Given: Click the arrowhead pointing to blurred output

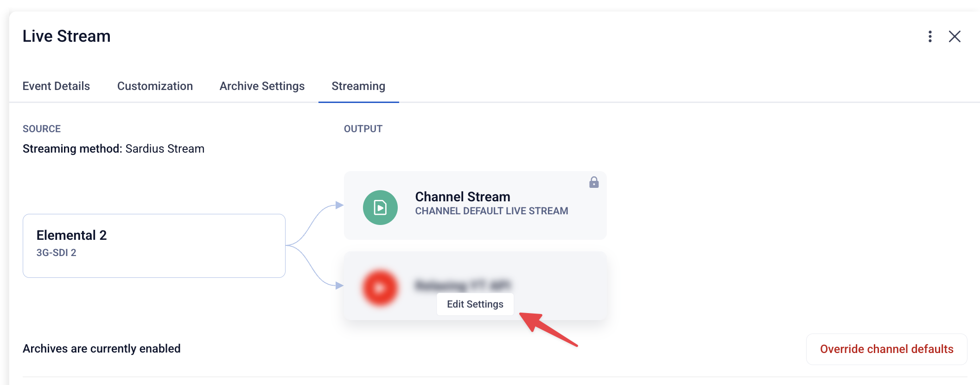Looking at the screenshot, I should (339, 285).
